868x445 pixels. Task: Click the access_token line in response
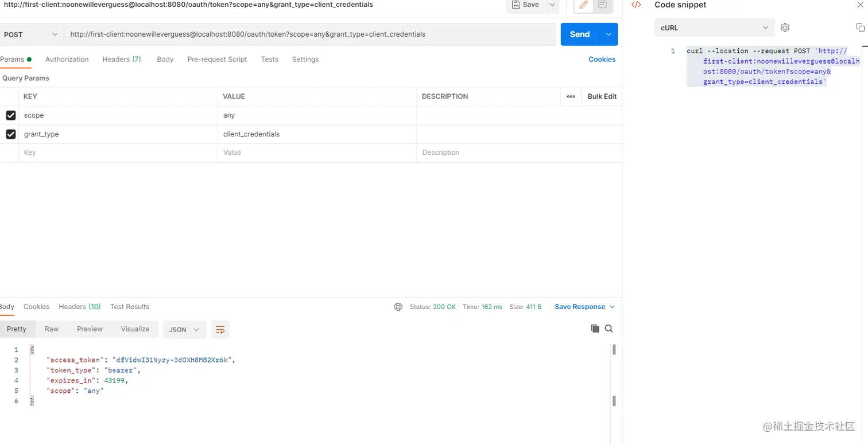pos(141,360)
